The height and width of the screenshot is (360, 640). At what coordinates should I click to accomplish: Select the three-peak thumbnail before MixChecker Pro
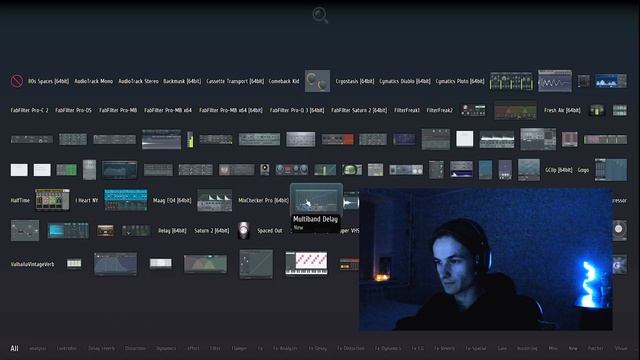point(215,200)
